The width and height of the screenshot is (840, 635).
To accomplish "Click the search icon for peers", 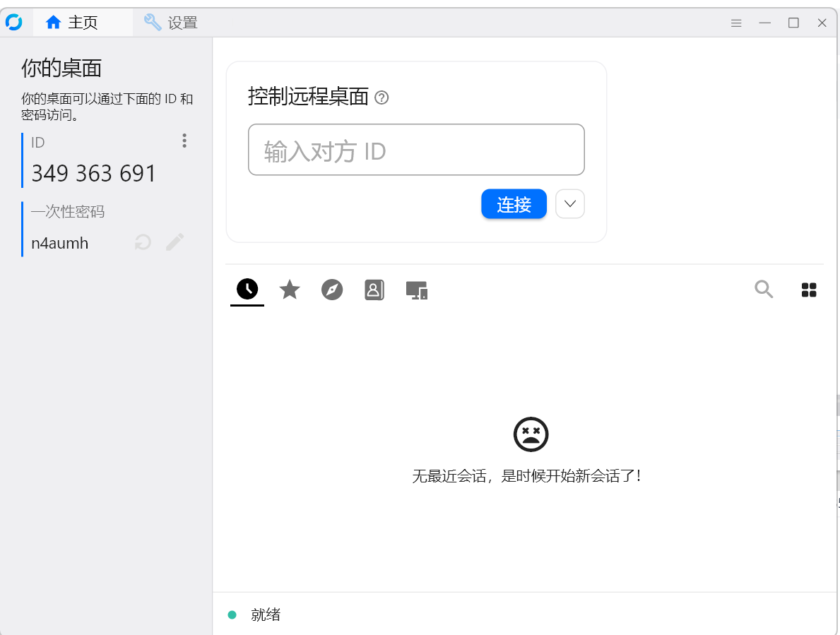I will [764, 290].
